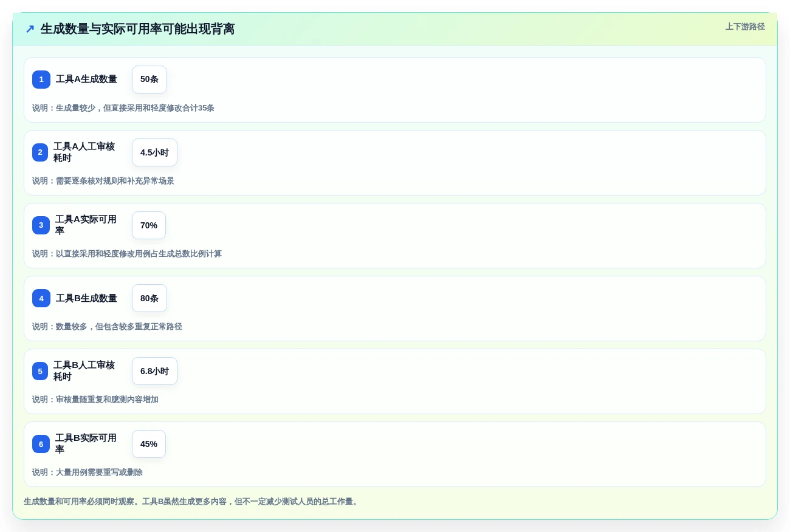Click the arrow icon beside the card title
This screenshot has height=532, width=790.
tap(30, 29)
